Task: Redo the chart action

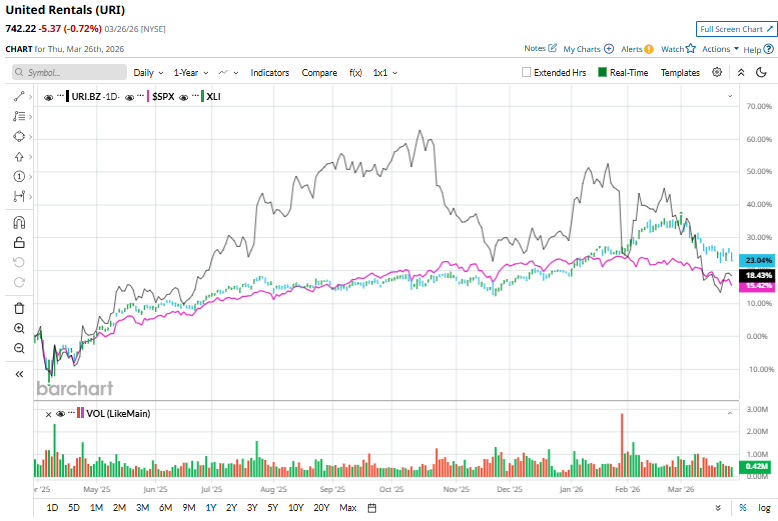Action: tap(19, 282)
